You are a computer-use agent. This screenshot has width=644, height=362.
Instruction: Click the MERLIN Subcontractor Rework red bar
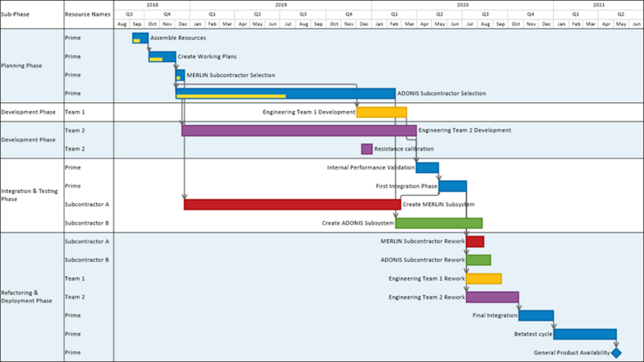475,241
